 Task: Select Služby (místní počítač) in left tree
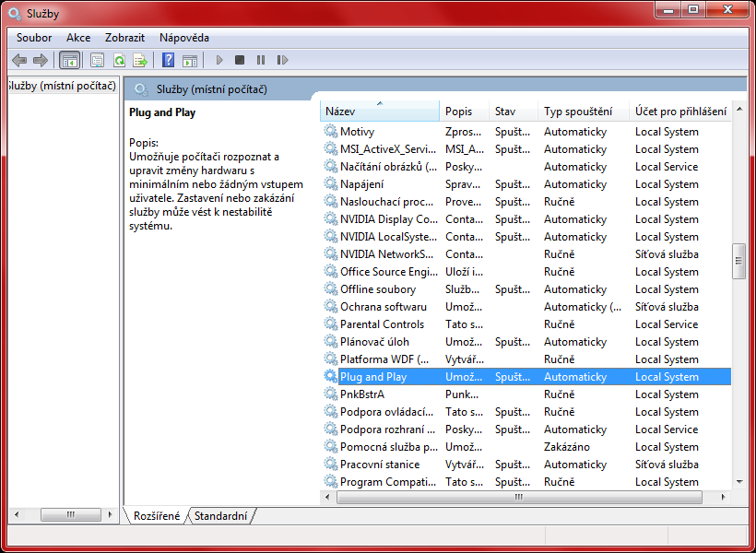pyautogui.click(x=62, y=87)
